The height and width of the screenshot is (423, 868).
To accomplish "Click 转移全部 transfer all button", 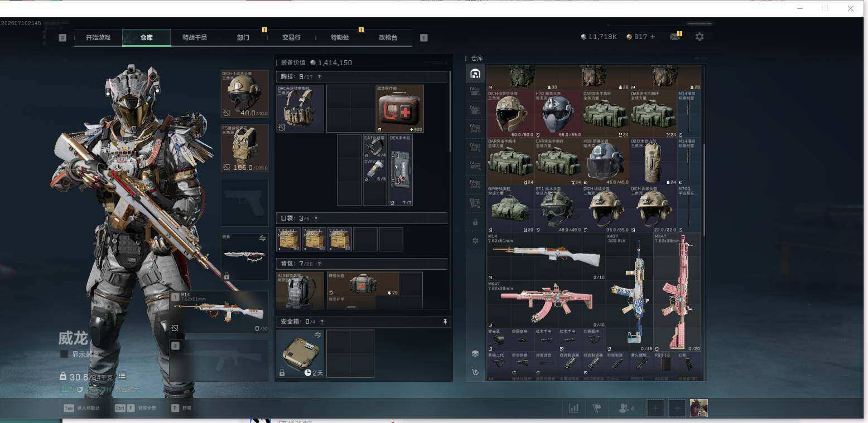I will 136,409.
